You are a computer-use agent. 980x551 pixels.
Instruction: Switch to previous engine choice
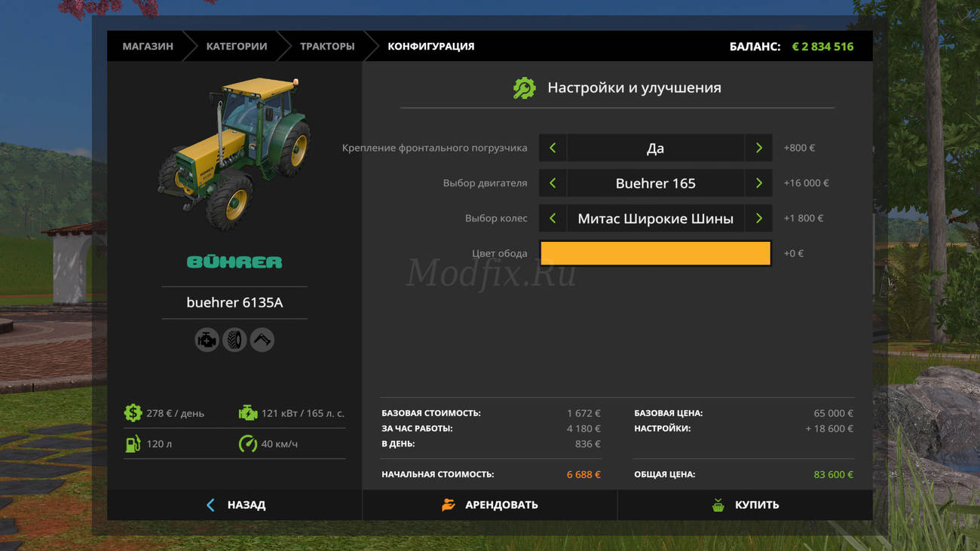click(553, 183)
